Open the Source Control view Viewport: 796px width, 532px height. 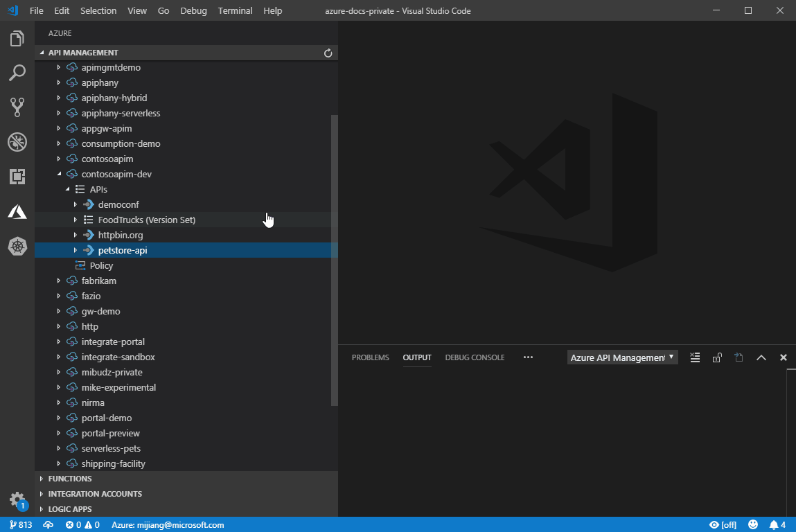pos(17,107)
